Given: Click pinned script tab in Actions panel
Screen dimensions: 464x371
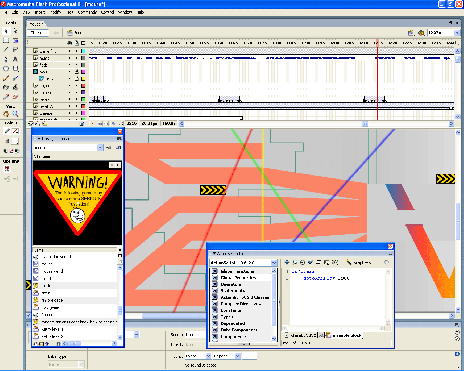Looking at the screenshot, I should 343,335.
